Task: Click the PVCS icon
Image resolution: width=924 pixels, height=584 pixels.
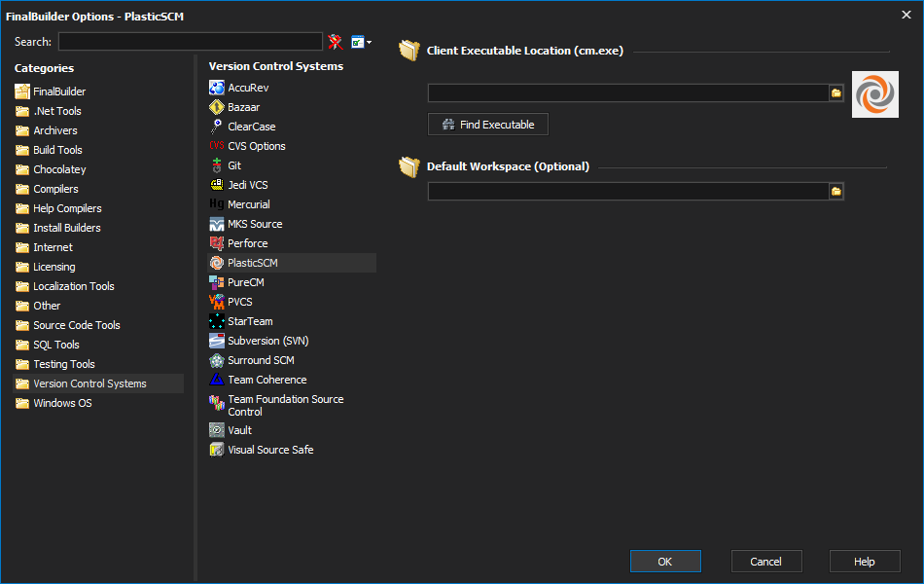Action: pos(217,302)
